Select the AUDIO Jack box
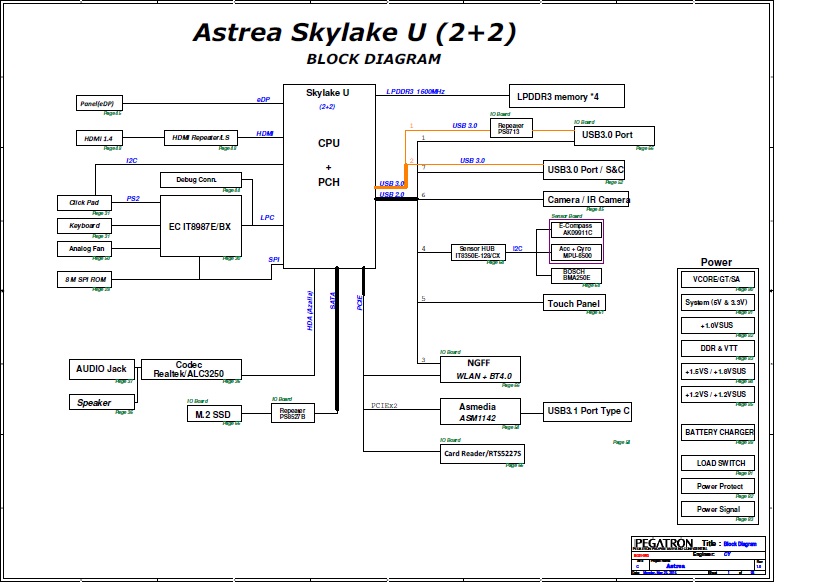This screenshot has height=585, width=829. pos(101,369)
